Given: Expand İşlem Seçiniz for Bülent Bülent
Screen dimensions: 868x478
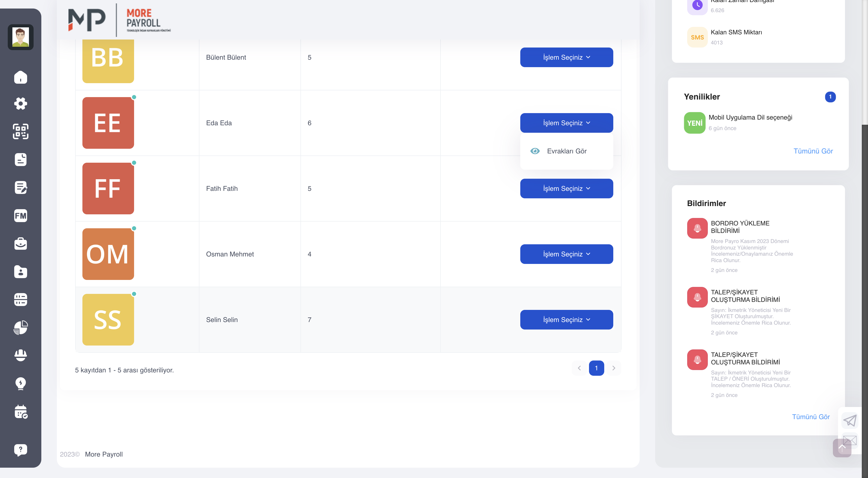Looking at the screenshot, I should pos(567,57).
